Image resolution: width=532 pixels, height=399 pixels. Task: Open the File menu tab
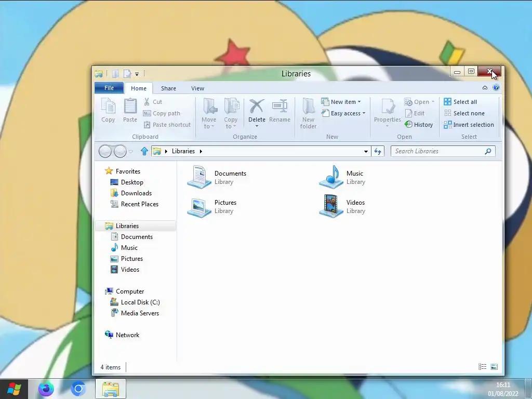click(x=109, y=88)
